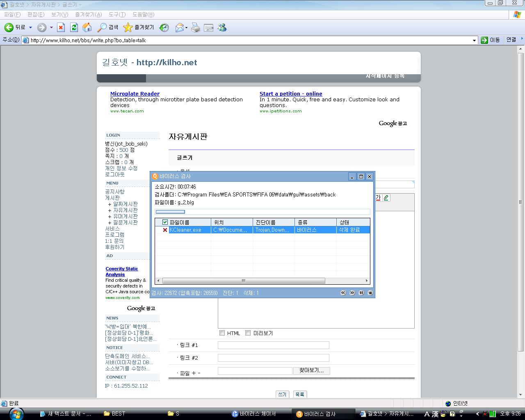Expand the Mail button dropdown
Viewport: 525px width, 420px height.
(x=186, y=28)
